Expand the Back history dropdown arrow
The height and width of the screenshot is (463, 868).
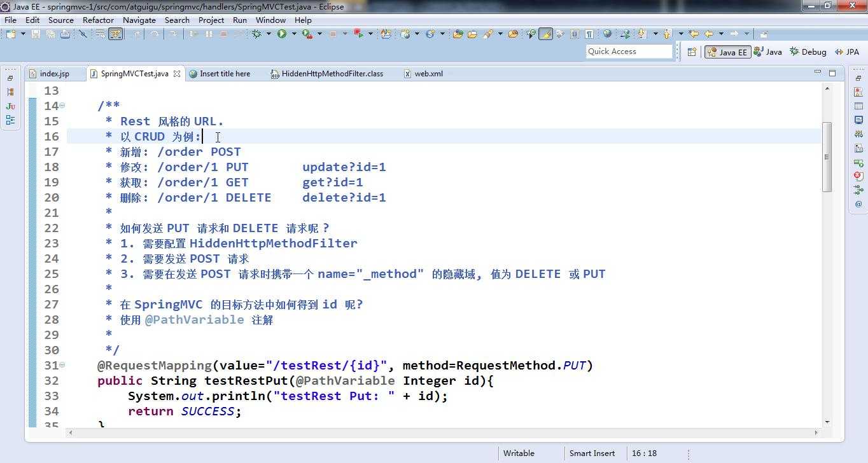click(721, 34)
